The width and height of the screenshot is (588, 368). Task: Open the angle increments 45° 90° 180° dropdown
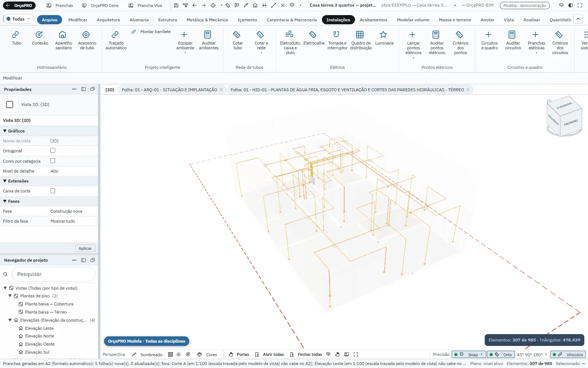tap(532, 355)
